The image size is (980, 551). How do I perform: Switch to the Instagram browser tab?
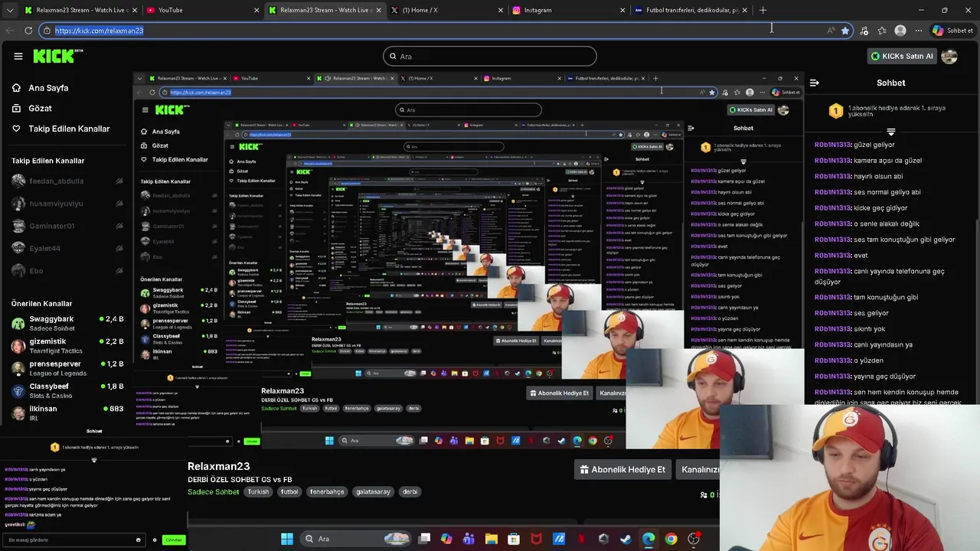[x=568, y=10]
